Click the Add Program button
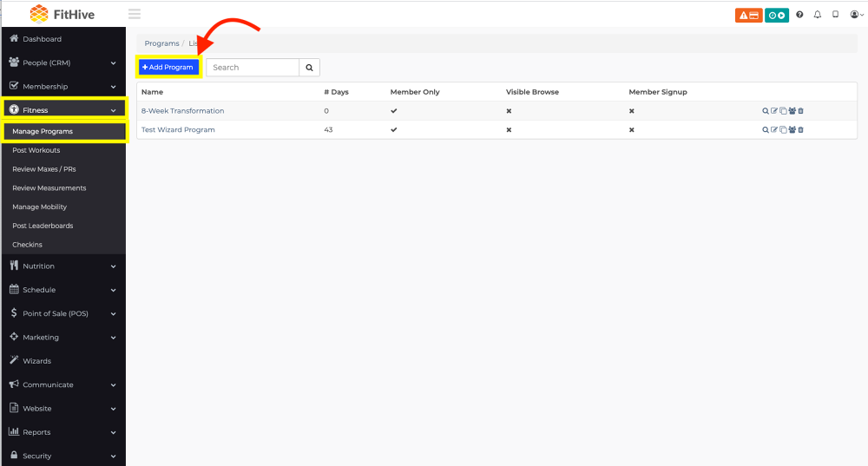Screen dimensions: 868x466 tap(168, 67)
